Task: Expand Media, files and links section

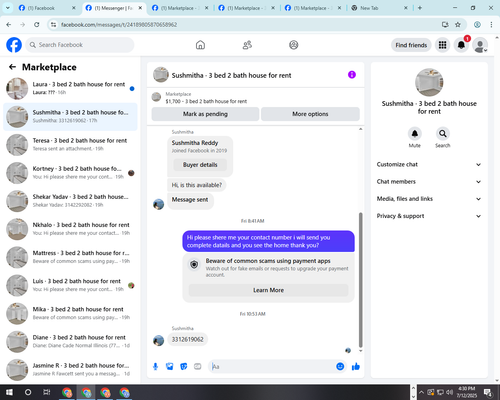Action: tap(429, 199)
